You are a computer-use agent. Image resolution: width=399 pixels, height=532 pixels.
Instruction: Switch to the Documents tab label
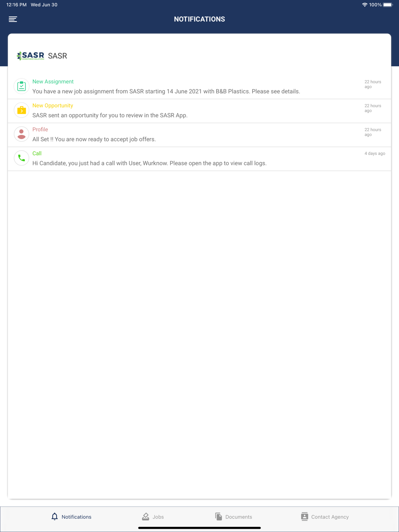[x=239, y=517]
